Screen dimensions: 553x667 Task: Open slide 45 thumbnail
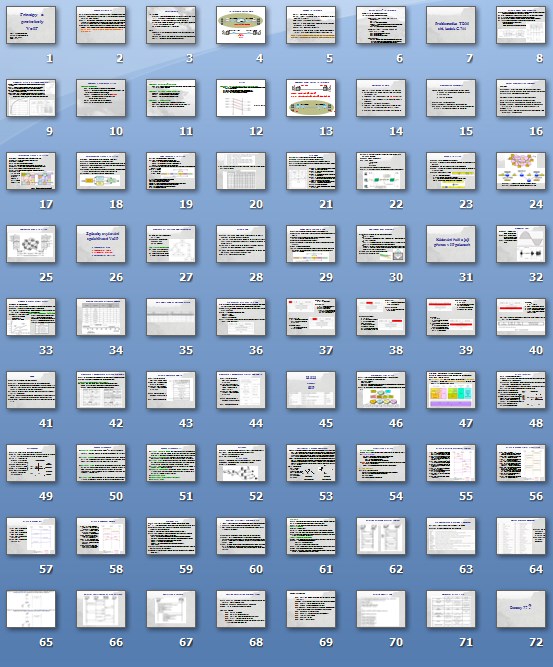pyautogui.click(x=311, y=390)
